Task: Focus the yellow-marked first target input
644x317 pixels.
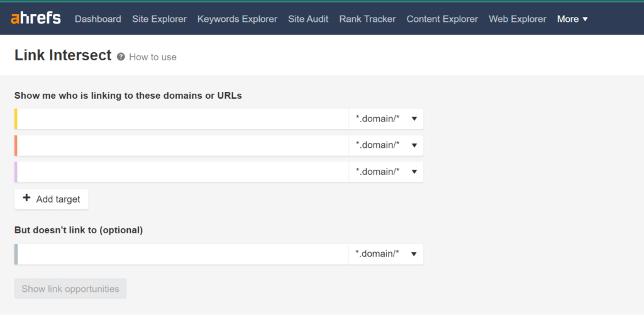Action: click(183, 119)
